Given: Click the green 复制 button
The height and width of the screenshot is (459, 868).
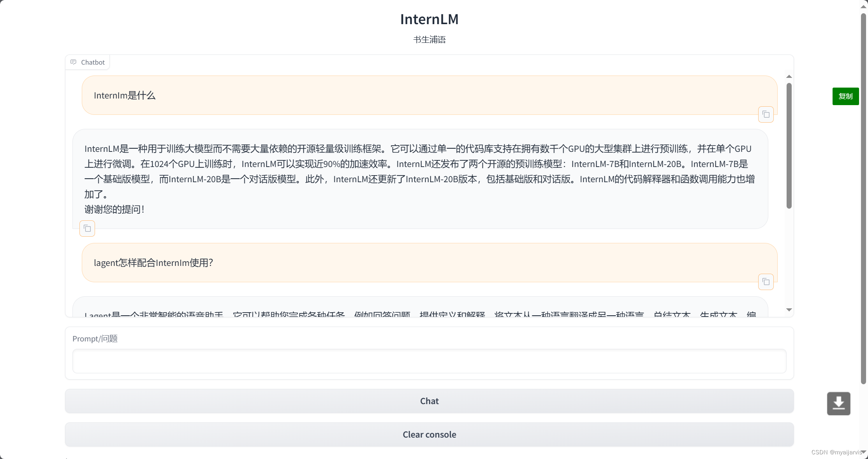Looking at the screenshot, I should pos(845,96).
